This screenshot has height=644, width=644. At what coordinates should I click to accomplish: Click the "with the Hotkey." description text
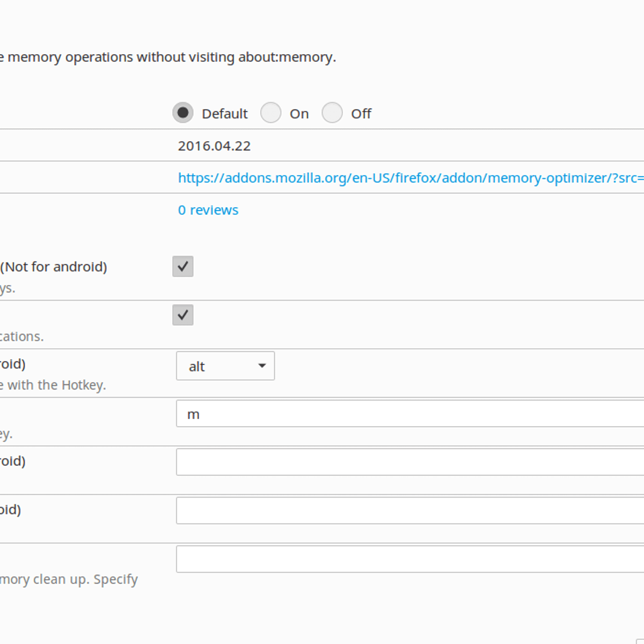coord(54,385)
